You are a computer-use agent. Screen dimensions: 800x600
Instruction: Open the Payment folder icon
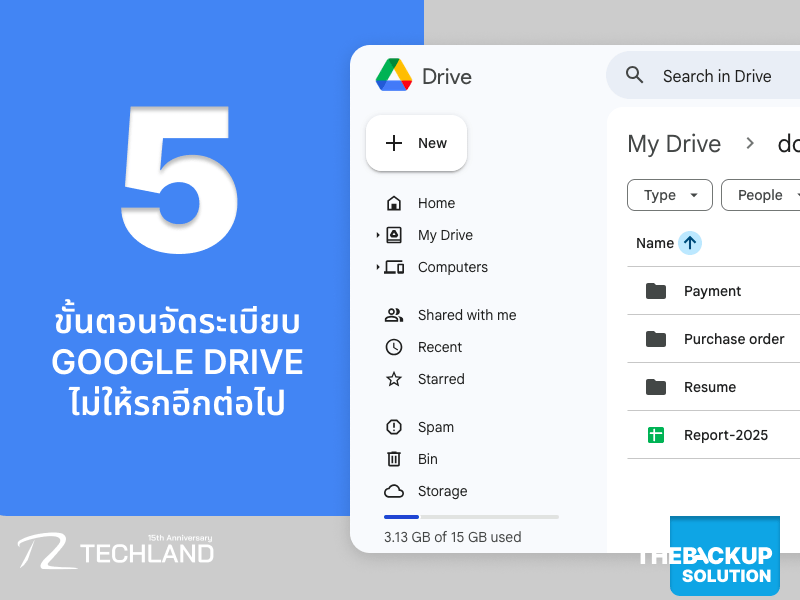(x=656, y=291)
